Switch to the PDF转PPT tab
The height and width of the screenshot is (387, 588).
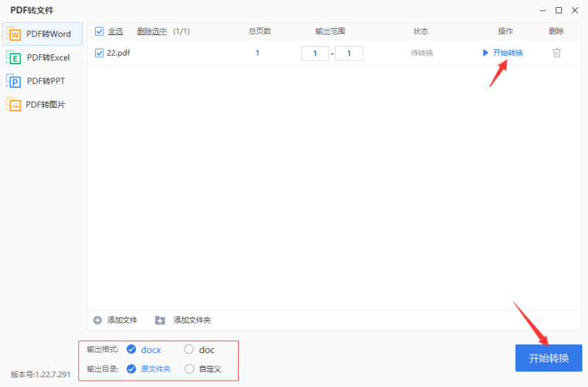point(42,80)
